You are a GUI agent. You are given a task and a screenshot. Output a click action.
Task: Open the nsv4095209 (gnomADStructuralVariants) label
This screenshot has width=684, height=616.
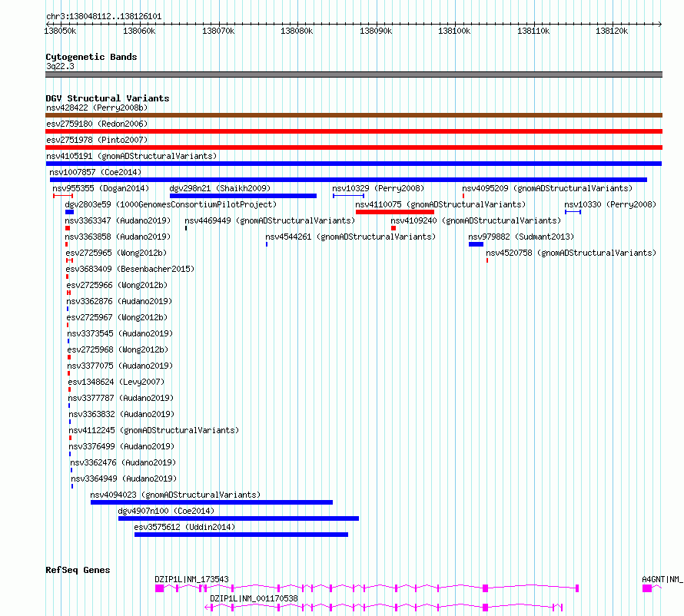tap(547, 188)
